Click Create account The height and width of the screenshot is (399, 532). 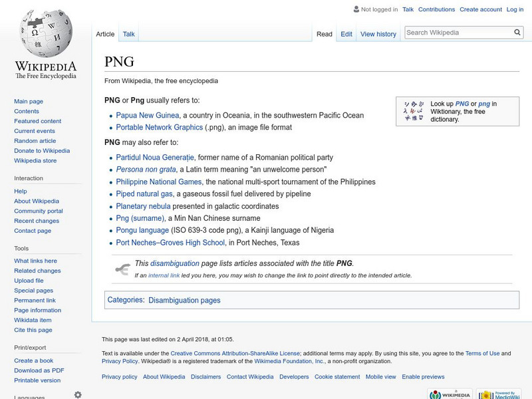(x=481, y=9)
